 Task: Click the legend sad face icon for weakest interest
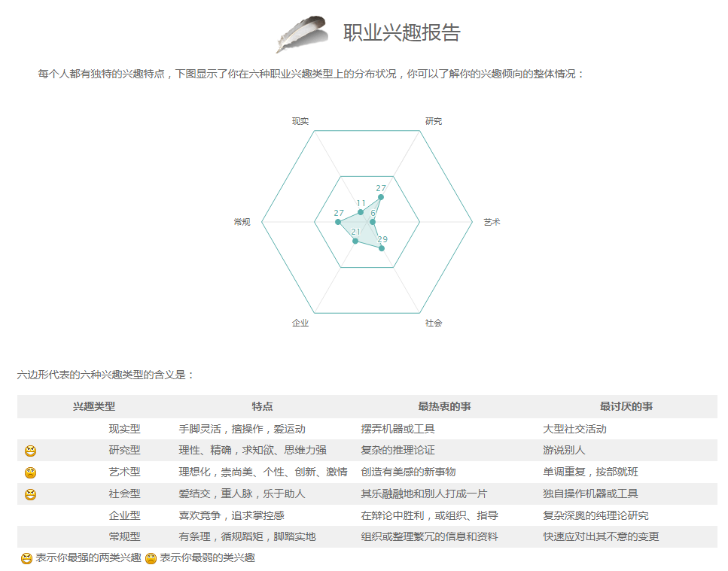(151, 558)
